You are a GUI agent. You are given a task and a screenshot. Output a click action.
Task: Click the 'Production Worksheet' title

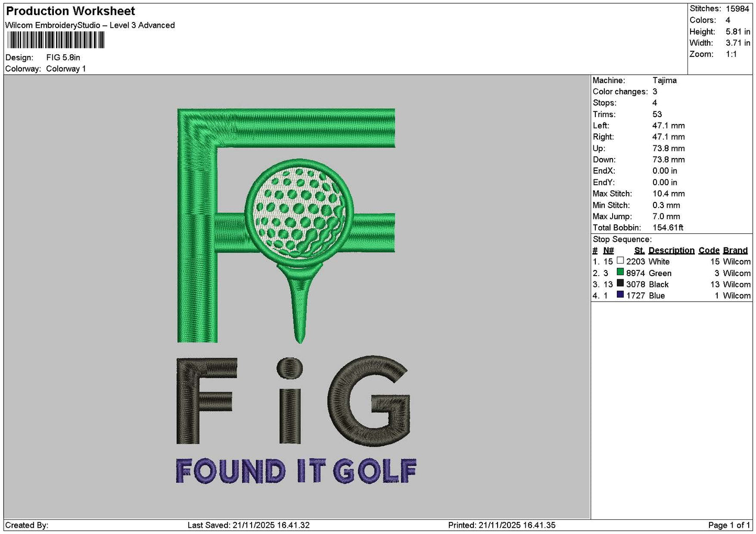click(x=71, y=11)
